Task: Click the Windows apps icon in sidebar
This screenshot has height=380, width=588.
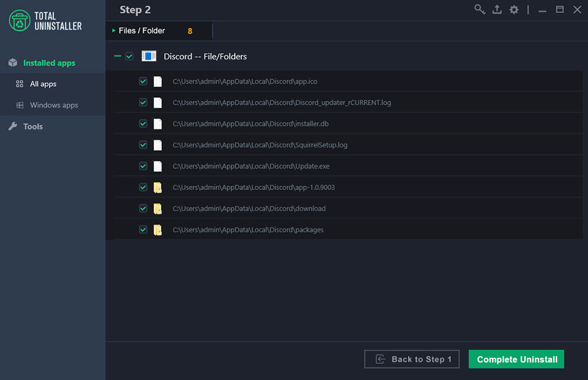Action: tap(20, 105)
